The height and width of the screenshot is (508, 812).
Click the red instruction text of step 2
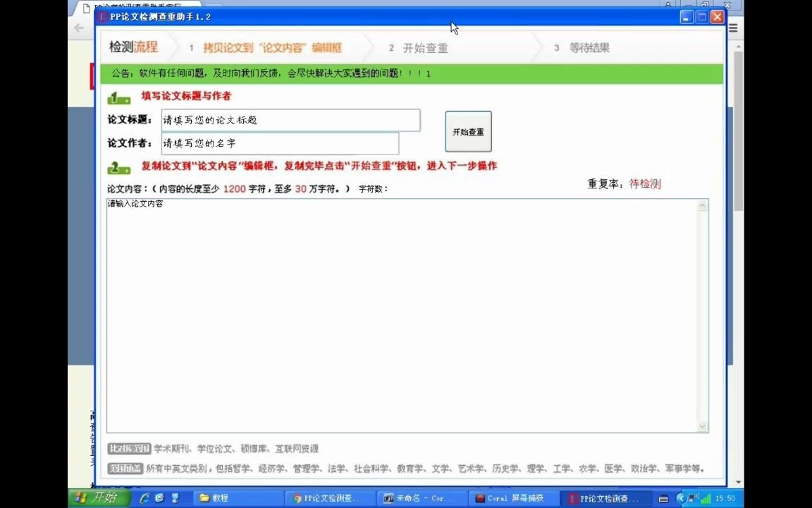point(319,167)
